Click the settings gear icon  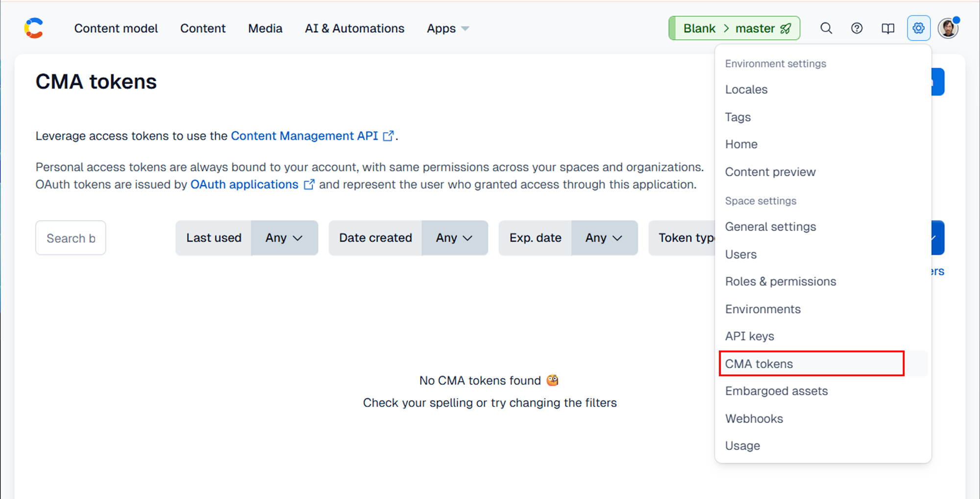918,28
